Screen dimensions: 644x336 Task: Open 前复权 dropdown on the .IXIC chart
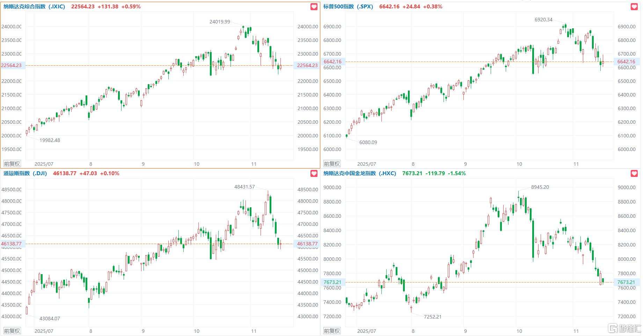pyautogui.click(x=12, y=164)
